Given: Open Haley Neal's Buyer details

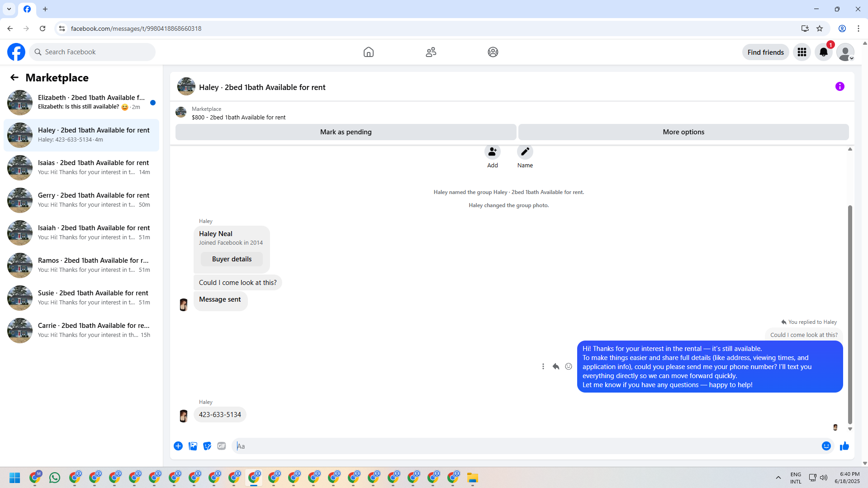Looking at the screenshot, I should 232,259.
